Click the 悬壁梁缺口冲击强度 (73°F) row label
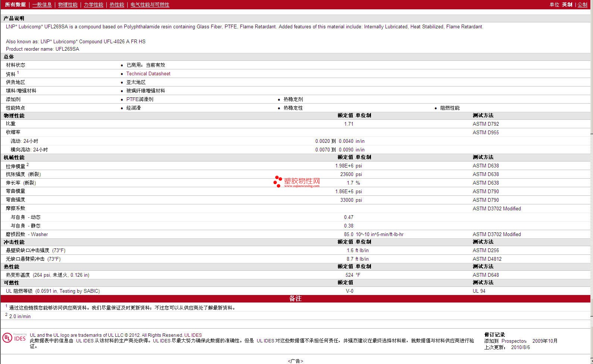The height and width of the screenshot is (364, 593). (35, 250)
